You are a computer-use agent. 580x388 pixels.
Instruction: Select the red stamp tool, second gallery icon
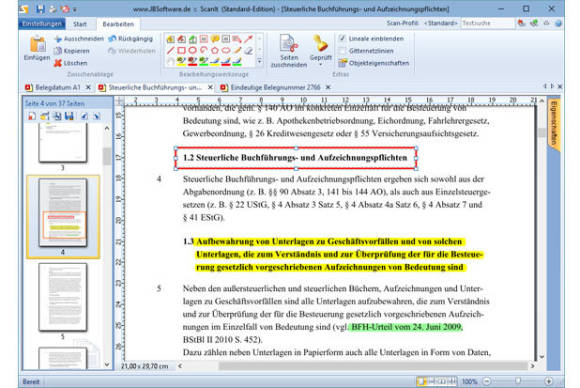(x=182, y=39)
